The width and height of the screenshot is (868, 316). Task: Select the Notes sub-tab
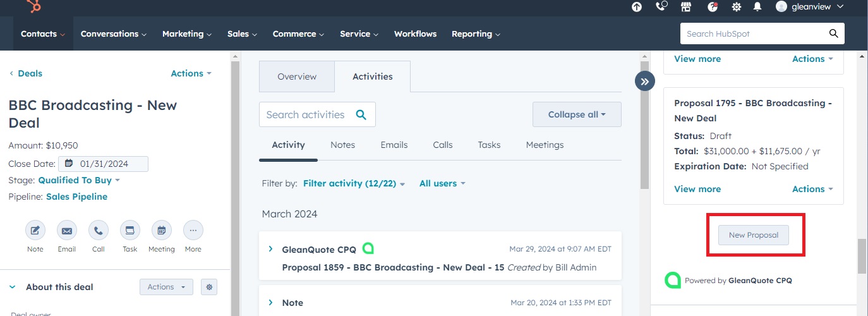(x=343, y=145)
